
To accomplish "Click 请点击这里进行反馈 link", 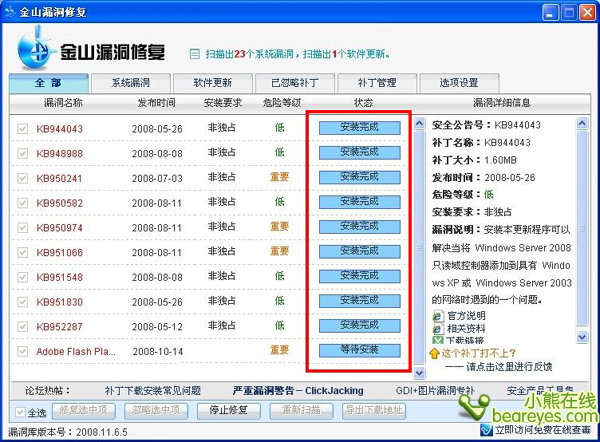I will coord(509,367).
